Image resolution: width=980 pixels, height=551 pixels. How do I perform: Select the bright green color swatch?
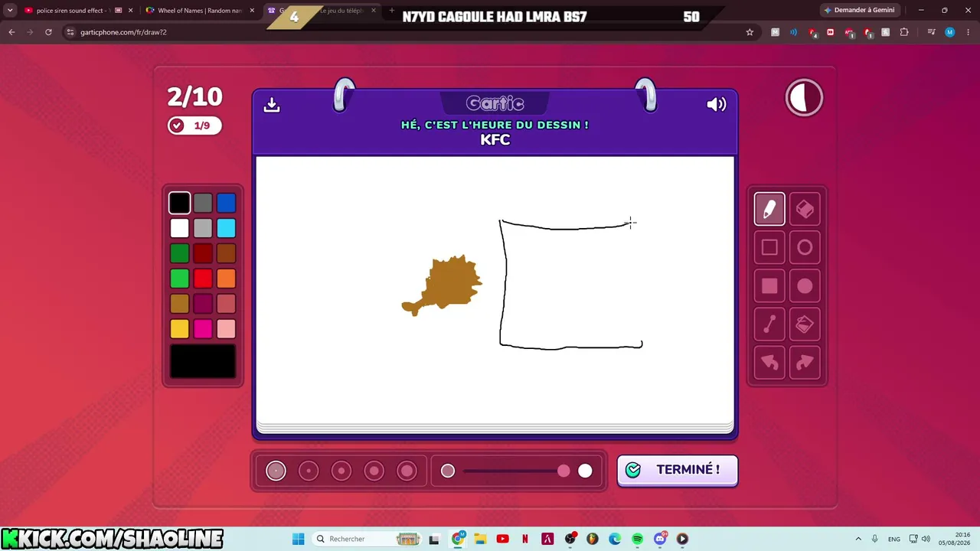(x=179, y=279)
